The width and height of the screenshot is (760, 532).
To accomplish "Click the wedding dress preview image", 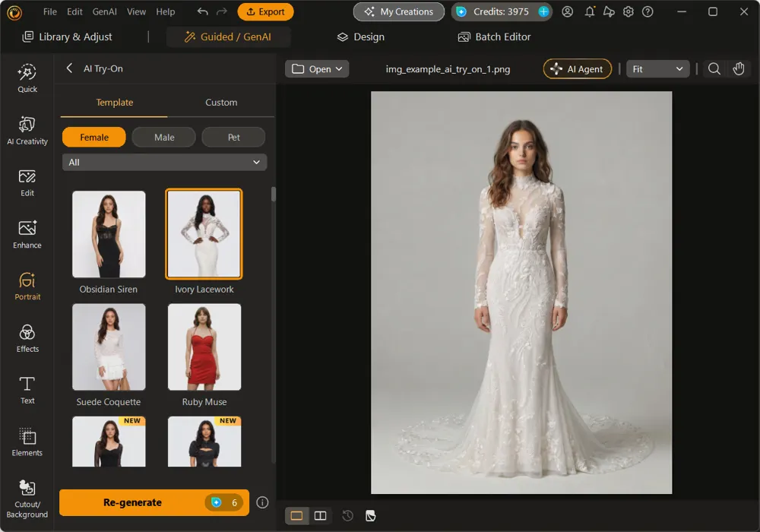I will click(521, 293).
